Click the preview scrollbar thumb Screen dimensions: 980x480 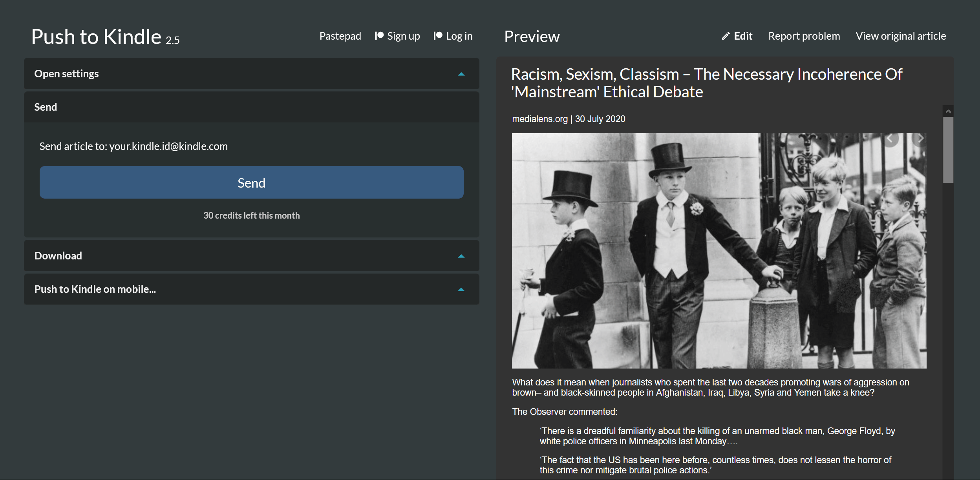point(948,150)
